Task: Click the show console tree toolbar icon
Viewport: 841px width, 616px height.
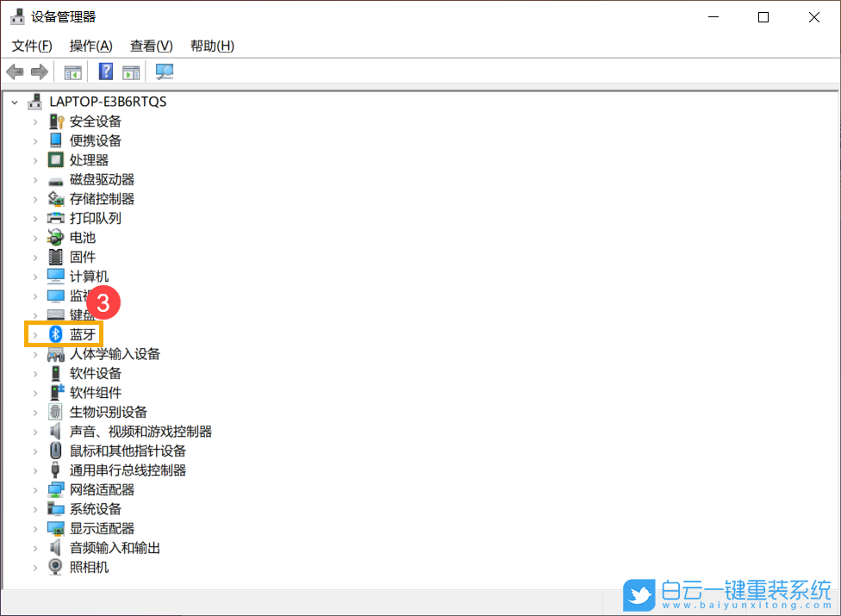Action: pos(72,72)
